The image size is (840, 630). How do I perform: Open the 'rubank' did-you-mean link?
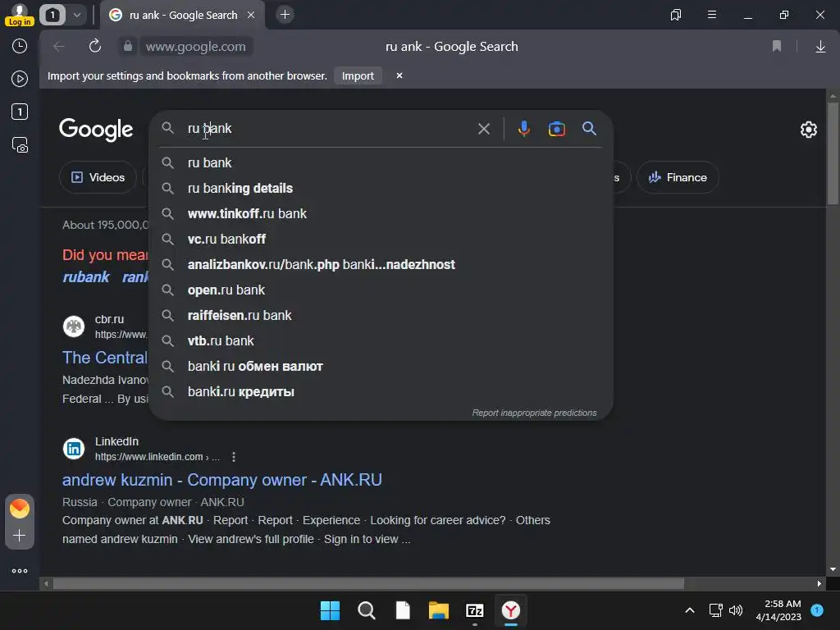[x=85, y=277]
